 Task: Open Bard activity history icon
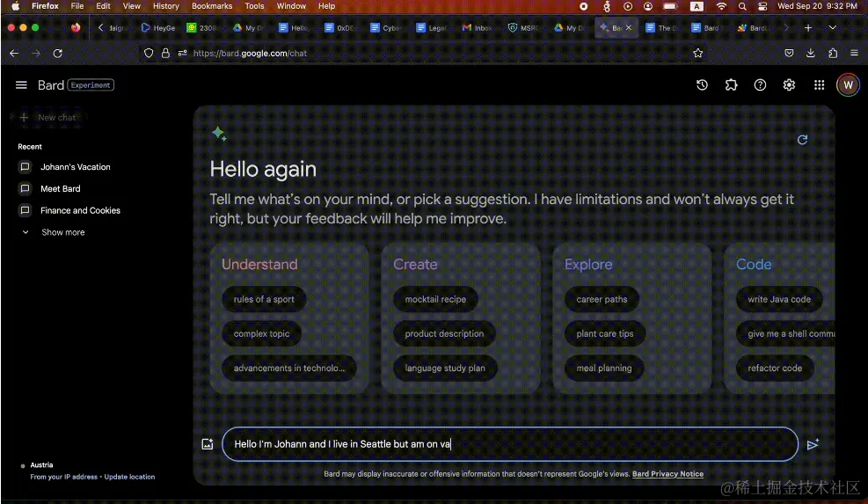pos(702,84)
